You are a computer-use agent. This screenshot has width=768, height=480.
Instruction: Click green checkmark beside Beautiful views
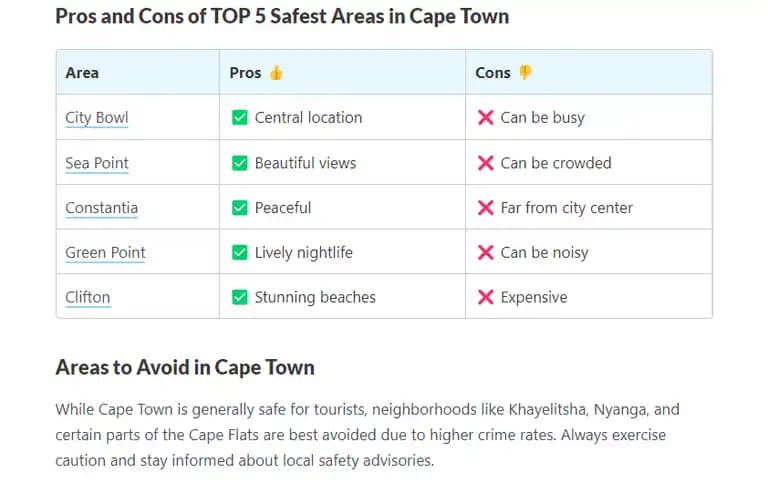coord(240,163)
